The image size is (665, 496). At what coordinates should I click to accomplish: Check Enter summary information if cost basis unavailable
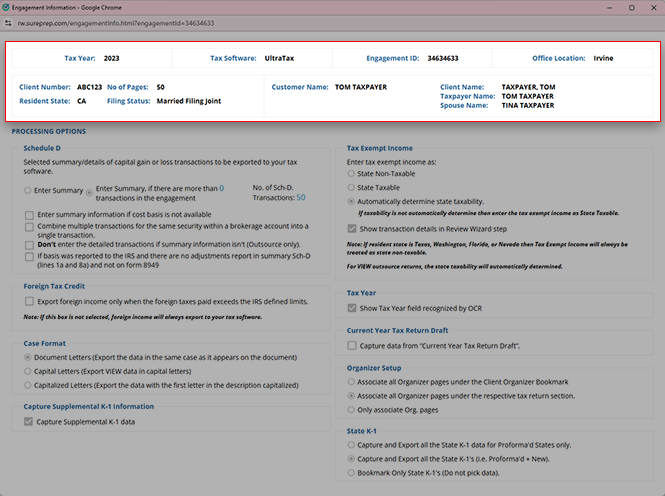[29, 215]
